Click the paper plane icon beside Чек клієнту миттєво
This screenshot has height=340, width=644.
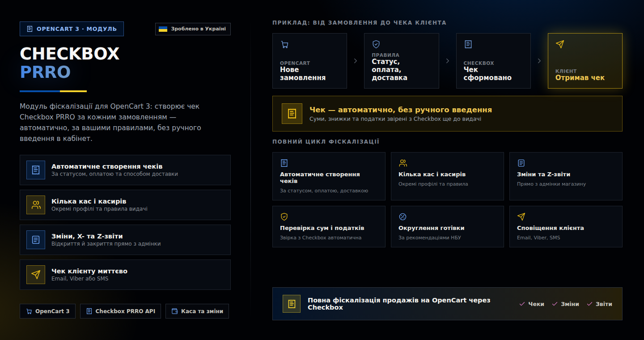(x=36, y=275)
